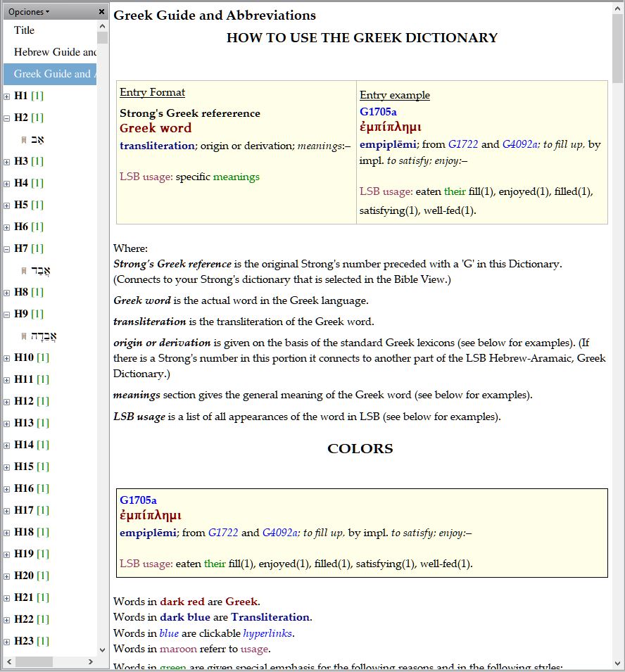Follow G4092a link in the Colors box

[280, 533]
